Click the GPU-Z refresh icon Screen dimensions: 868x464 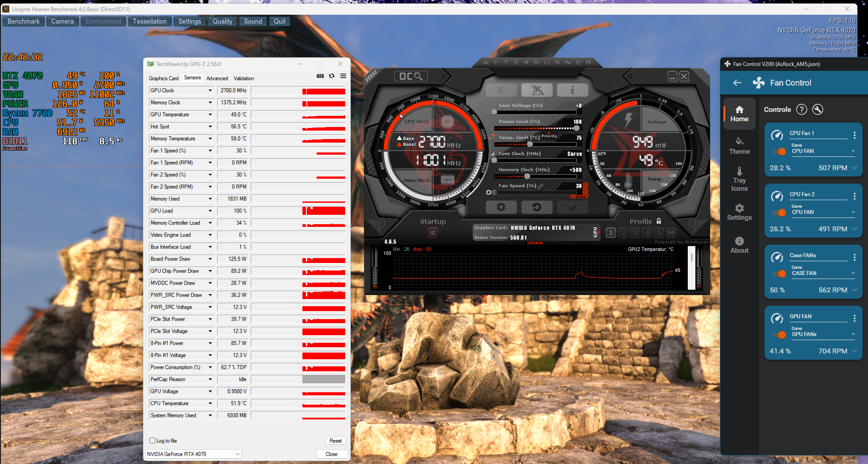(331, 76)
